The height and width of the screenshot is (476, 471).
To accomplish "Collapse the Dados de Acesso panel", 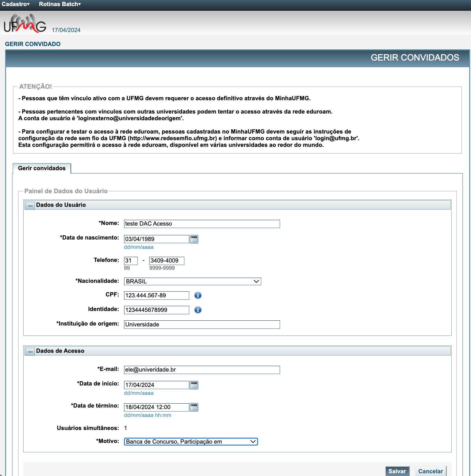I will tap(30, 352).
